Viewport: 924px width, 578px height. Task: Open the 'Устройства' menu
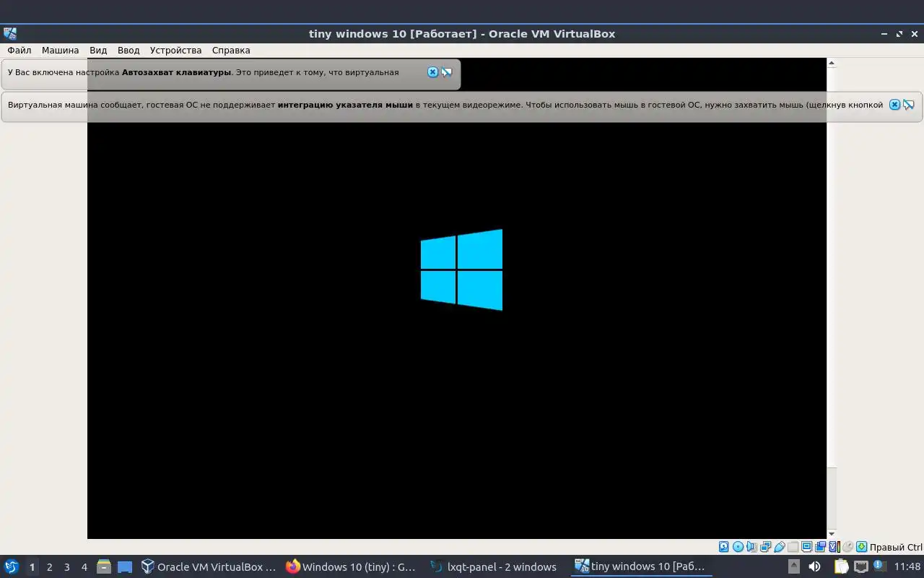click(x=176, y=50)
